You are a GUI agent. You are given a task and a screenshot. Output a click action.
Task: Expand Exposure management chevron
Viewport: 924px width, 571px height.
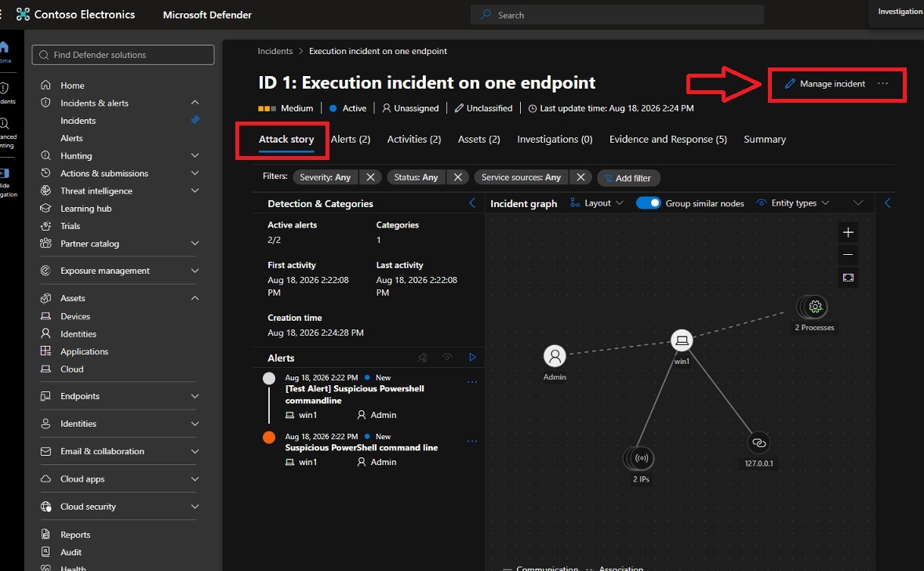pyautogui.click(x=195, y=271)
